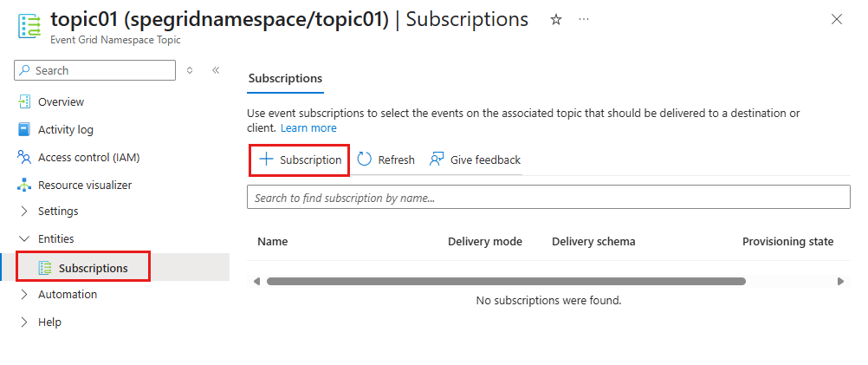Open Resource visualizer
This screenshot has width=868, height=365.
[x=85, y=185]
